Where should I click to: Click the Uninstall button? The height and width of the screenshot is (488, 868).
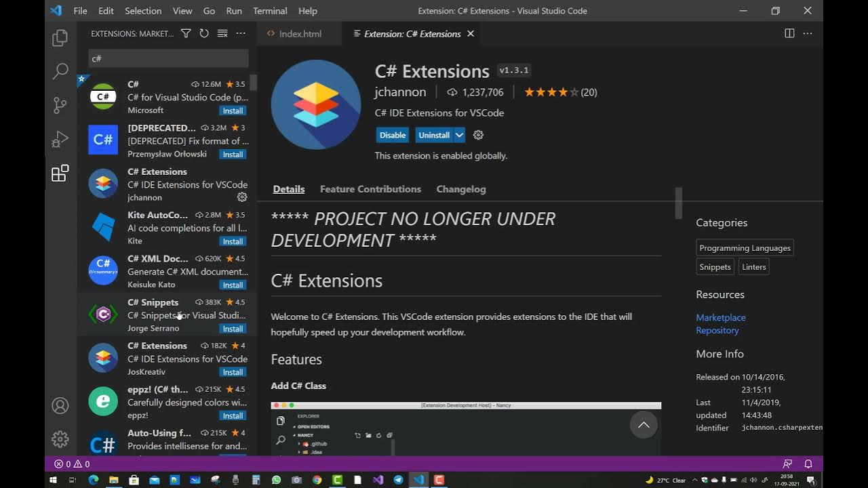point(434,135)
